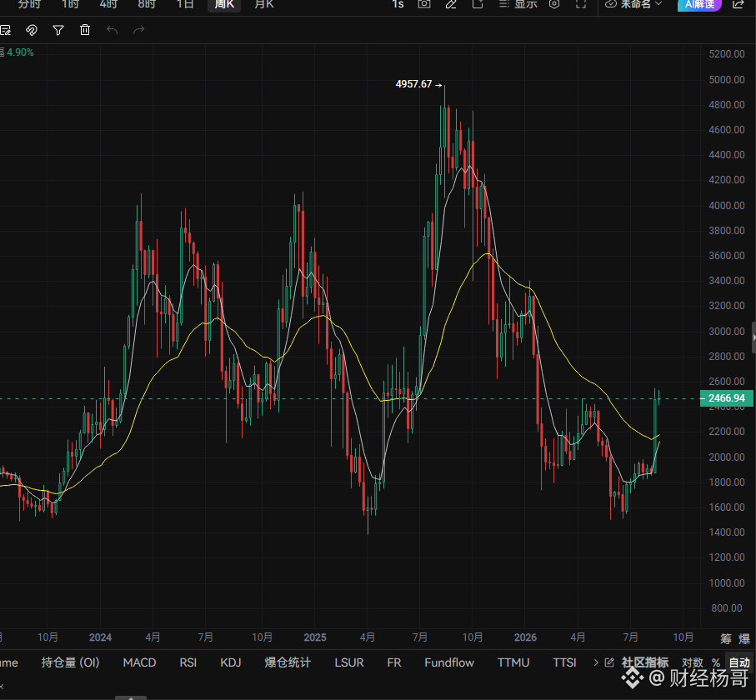
Task: Toggle the MACD indicator
Action: 139,662
